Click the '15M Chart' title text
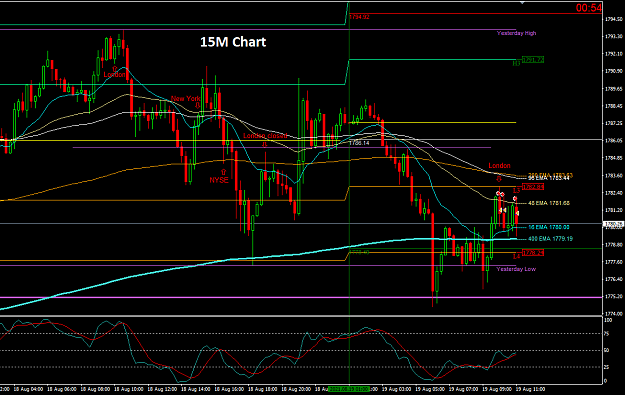 click(233, 42)
